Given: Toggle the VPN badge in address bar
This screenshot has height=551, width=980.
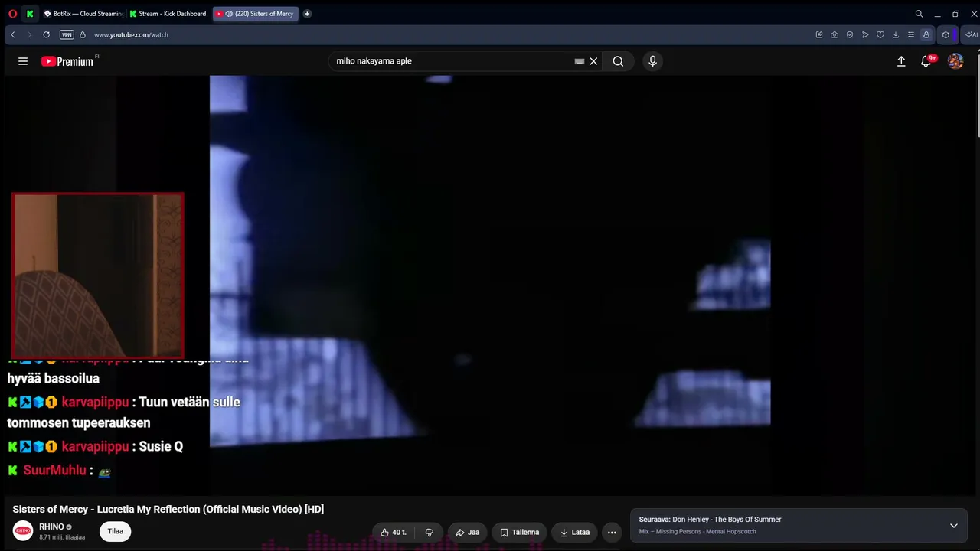Looking at the screenshot, I should pyautogui.click(x=67, y=34).
